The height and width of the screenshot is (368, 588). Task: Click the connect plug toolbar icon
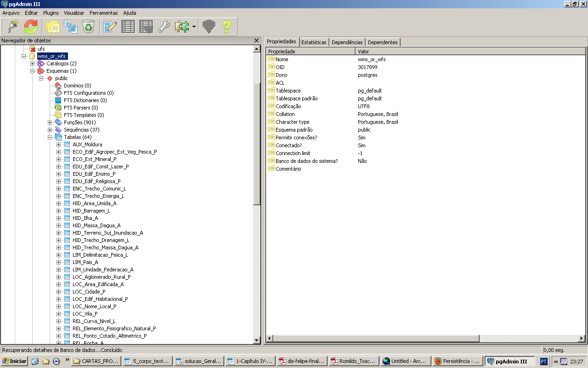(13, 27)
